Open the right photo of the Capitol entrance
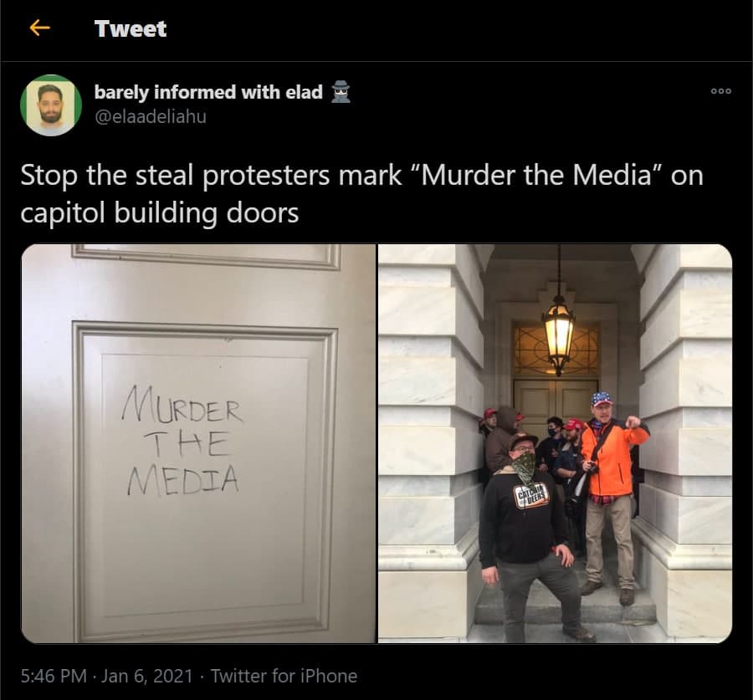Image resolution: width=753 pixels, height=700 pixels. click(x=556, y=443)
